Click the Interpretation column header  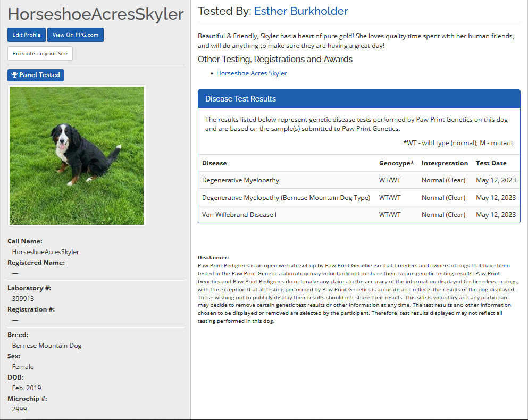(x=445, y=163)
